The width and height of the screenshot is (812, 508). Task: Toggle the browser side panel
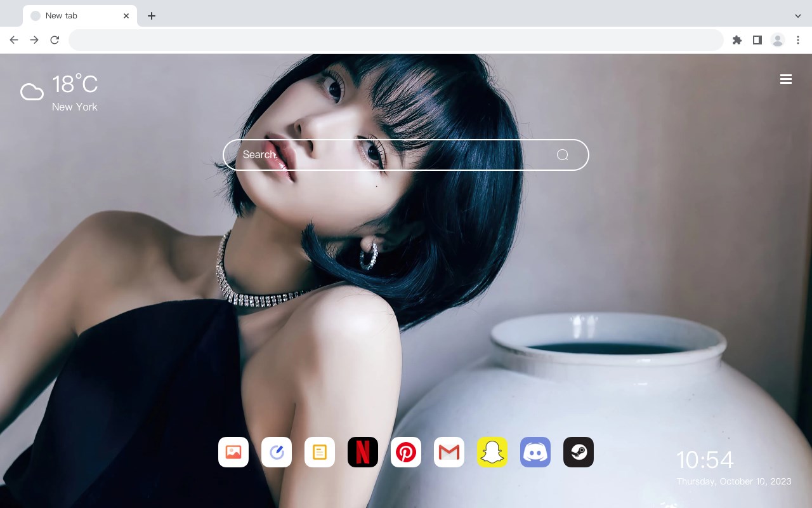[757, 40]
